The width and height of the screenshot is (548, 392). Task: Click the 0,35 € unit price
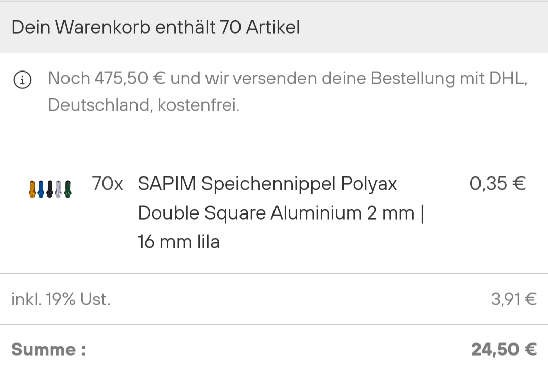(x=497, y=184)
